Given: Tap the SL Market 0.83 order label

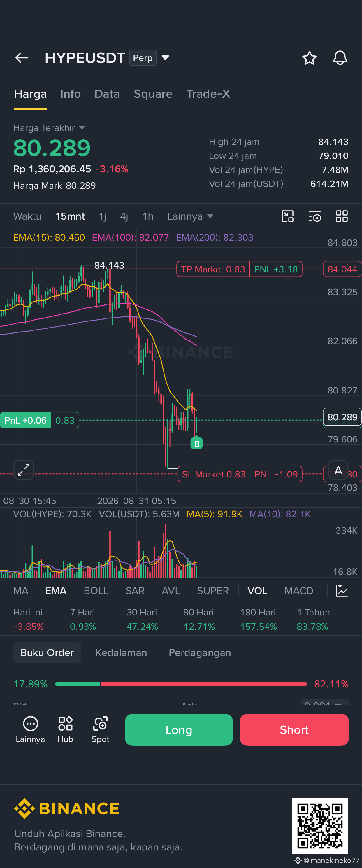Looking at the screenshot, I should click(x=214, y=474).
